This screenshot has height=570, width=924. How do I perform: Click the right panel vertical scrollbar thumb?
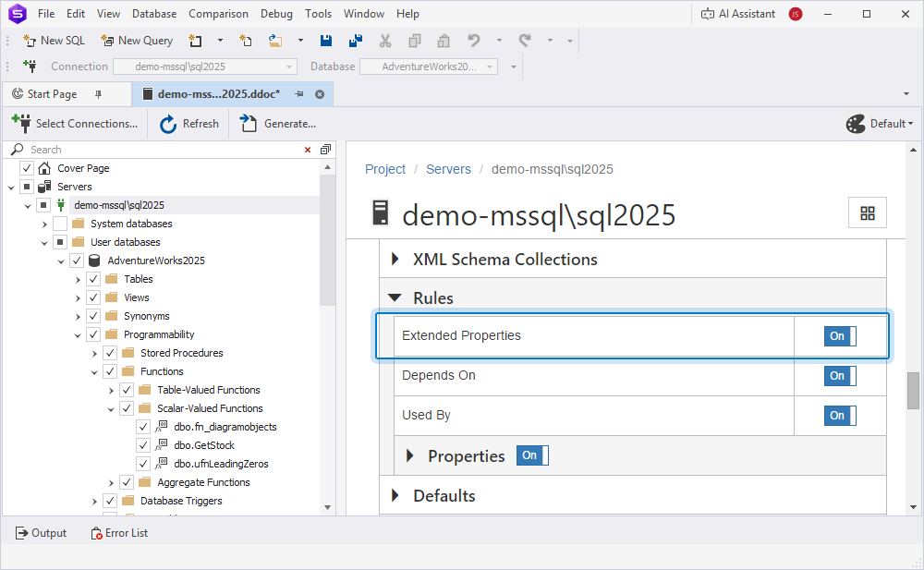(x=913, y=390)
